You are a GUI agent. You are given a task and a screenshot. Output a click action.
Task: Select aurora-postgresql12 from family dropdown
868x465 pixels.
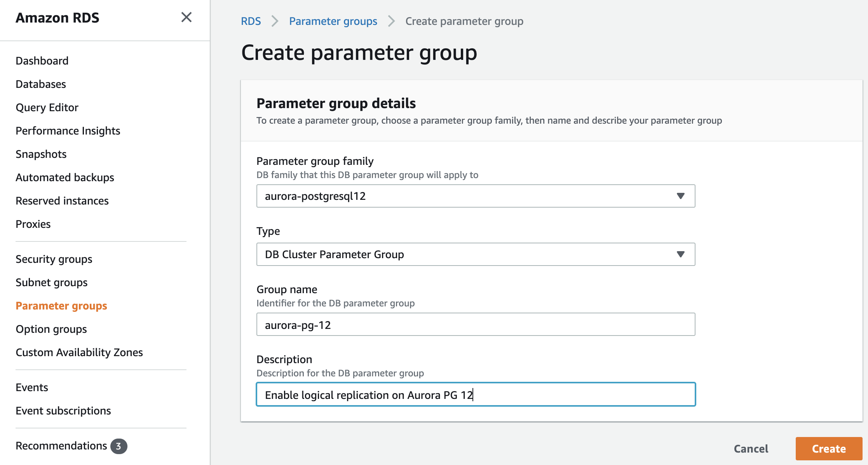475,196
